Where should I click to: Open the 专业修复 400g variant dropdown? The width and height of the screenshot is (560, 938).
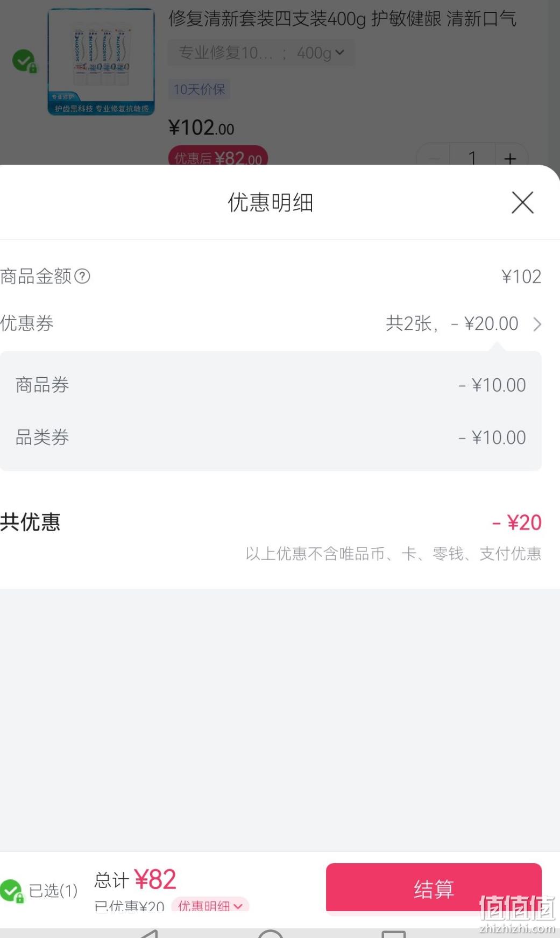261,53
